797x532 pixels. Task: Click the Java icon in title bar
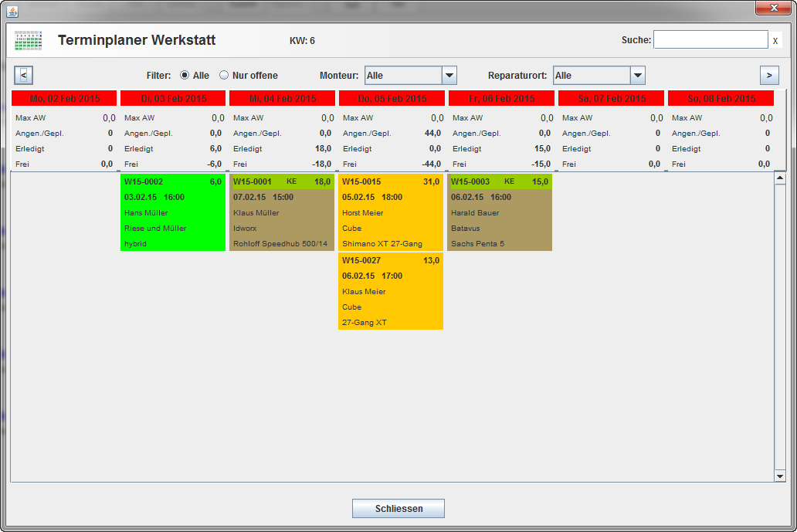(x=12, y=9)
